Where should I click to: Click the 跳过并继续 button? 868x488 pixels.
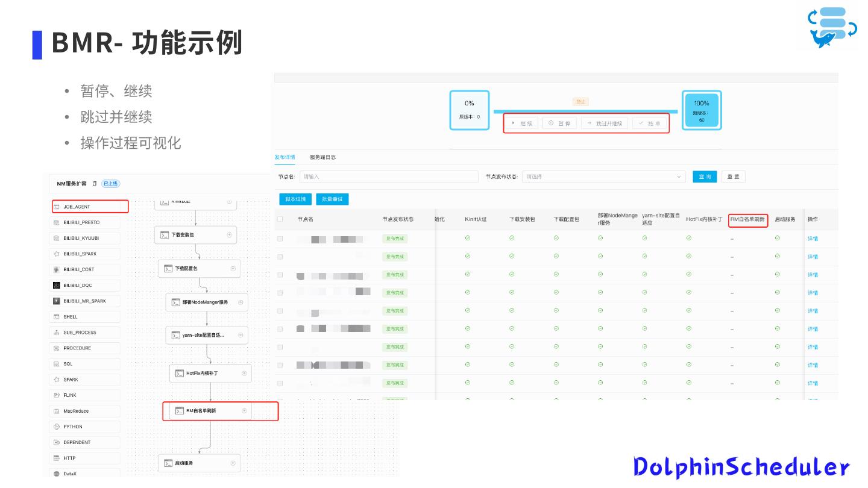point(605,124)
